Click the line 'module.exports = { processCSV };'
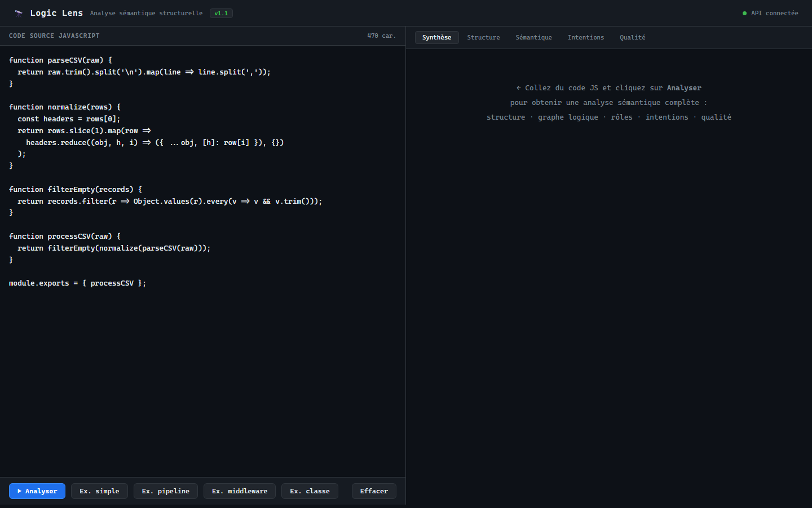The height and width of the screenshot is (508, 812). [x=77, y=283]
